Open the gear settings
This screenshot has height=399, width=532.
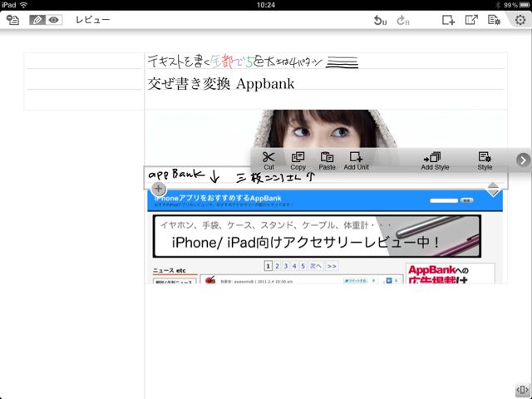pyautogui.click(x=520, y=20)
